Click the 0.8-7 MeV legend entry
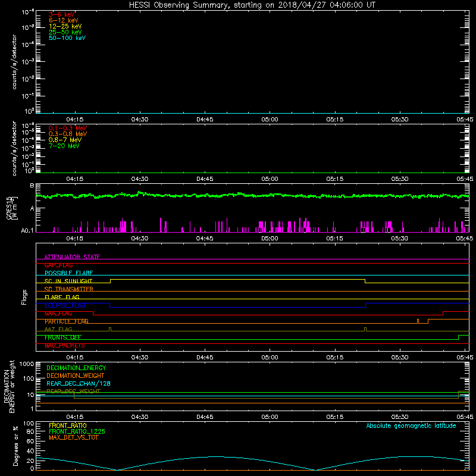The image size is (476, 476). [65, 140]
